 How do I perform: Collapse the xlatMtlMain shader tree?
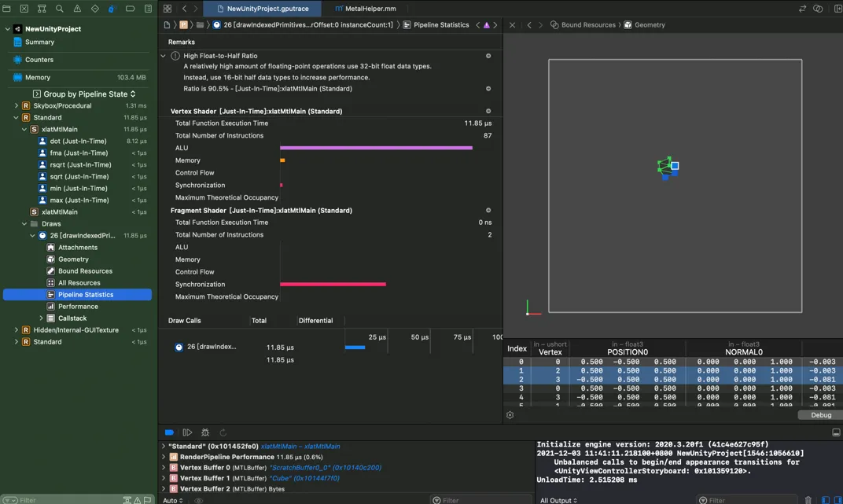(x=24, y=130)
